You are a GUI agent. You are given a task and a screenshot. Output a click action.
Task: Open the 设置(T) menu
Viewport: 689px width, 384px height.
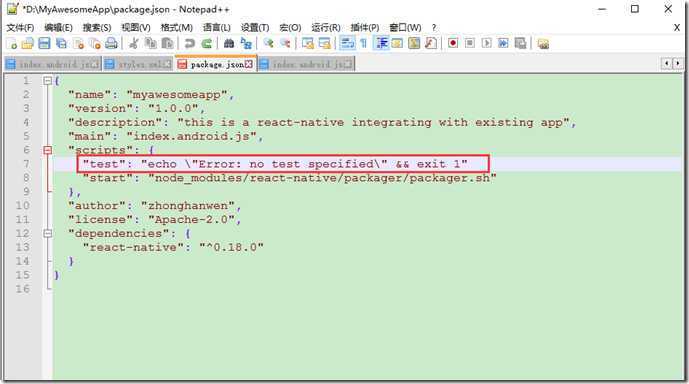coord(255,28)
